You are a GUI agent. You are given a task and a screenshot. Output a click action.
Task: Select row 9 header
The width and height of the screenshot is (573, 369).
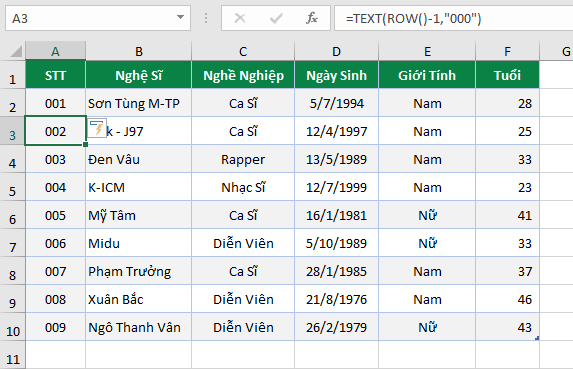point(13,299)
